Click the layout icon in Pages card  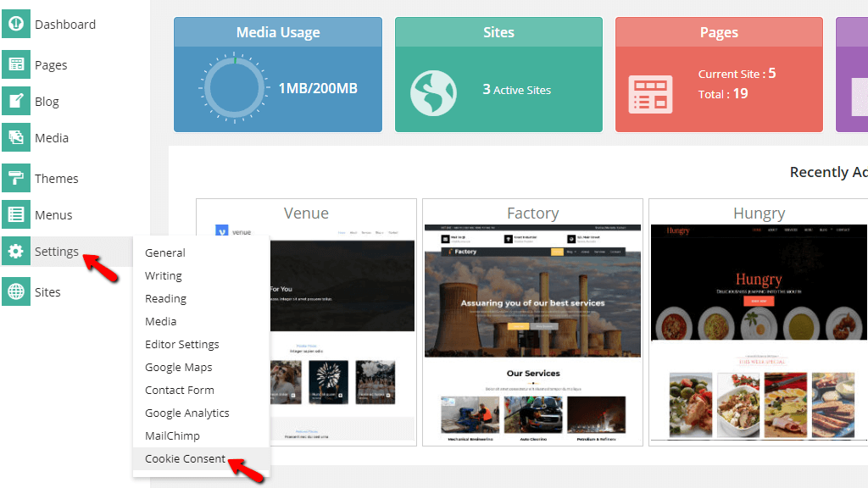coord(650,95)
